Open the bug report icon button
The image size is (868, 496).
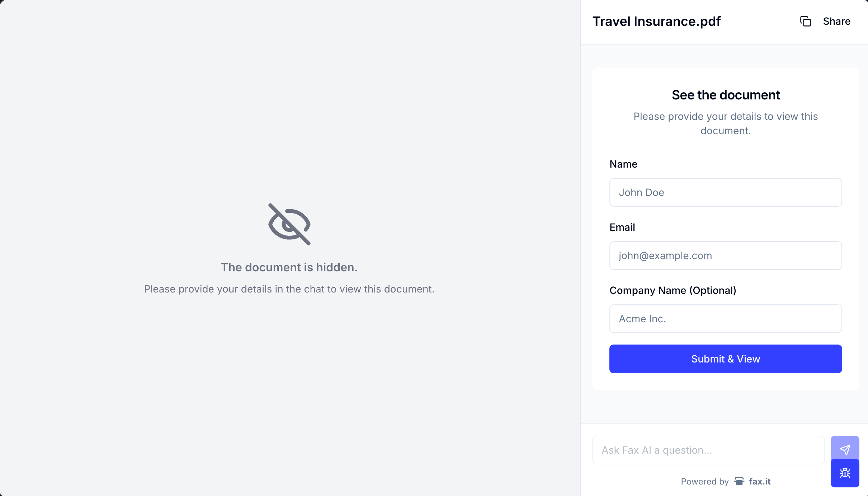[x=845, y=473]
